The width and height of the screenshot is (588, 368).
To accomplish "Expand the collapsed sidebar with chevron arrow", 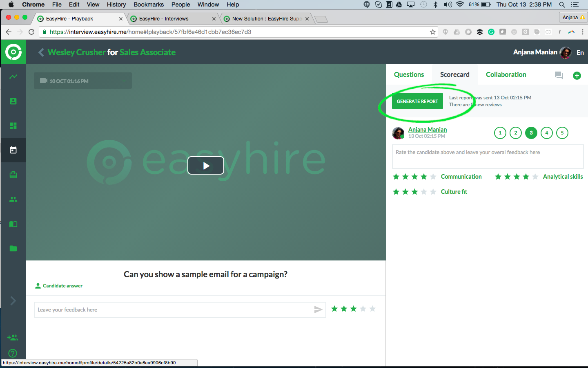I will [x=13, y=301].
